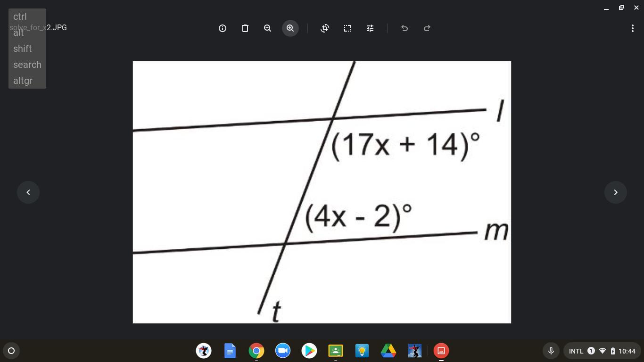This screenshot has width=644, height=362.
Task: Click the angle diagram image
Action: [322, 192]
